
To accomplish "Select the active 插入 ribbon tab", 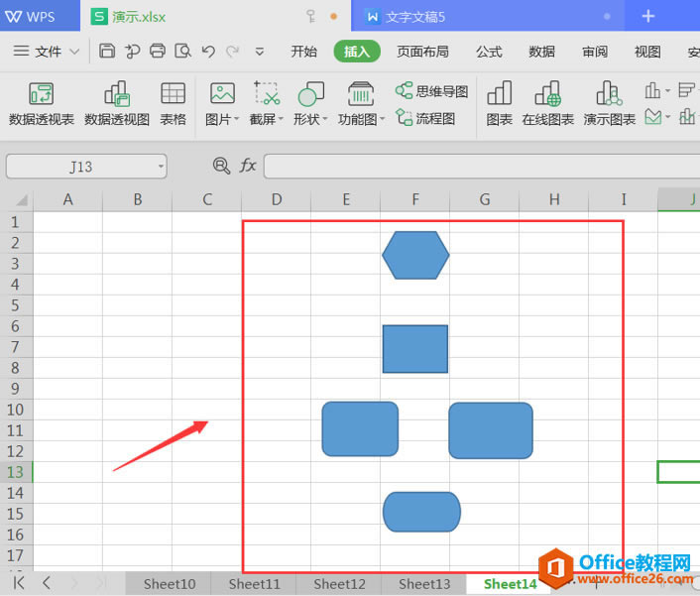I will tap(357, 52).
